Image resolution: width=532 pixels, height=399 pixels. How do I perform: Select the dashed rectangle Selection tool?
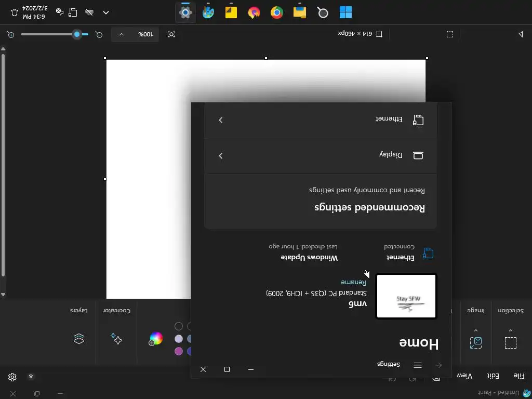[510, 343]
